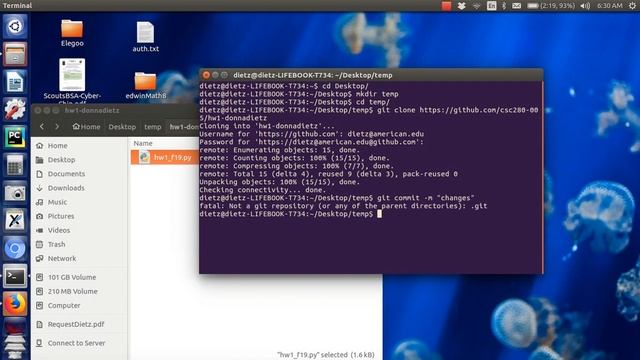Image resolution: width=640 pixels, height=360 pixels.
Task: Go back in the Files window
Action: 42,127
